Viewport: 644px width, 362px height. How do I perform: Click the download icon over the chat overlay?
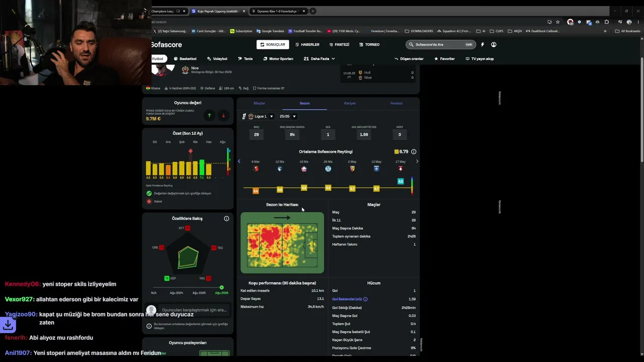8,325
